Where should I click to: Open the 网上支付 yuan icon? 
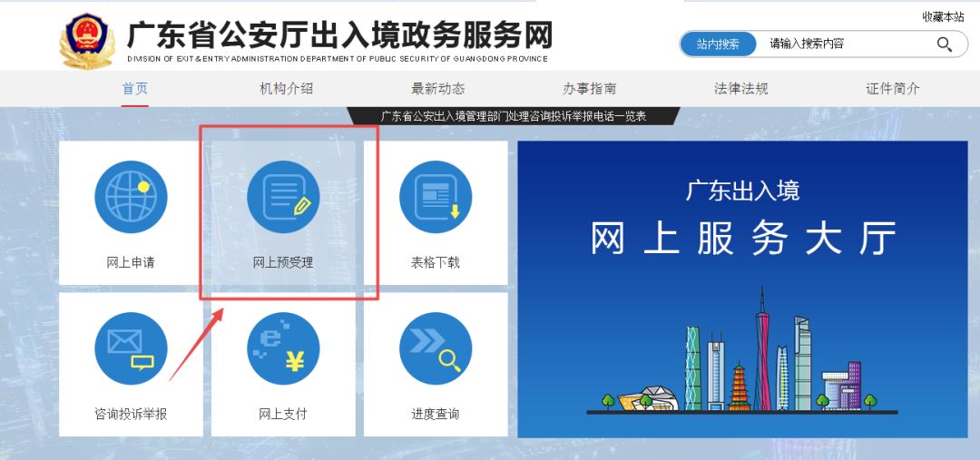tap(283, 348)
